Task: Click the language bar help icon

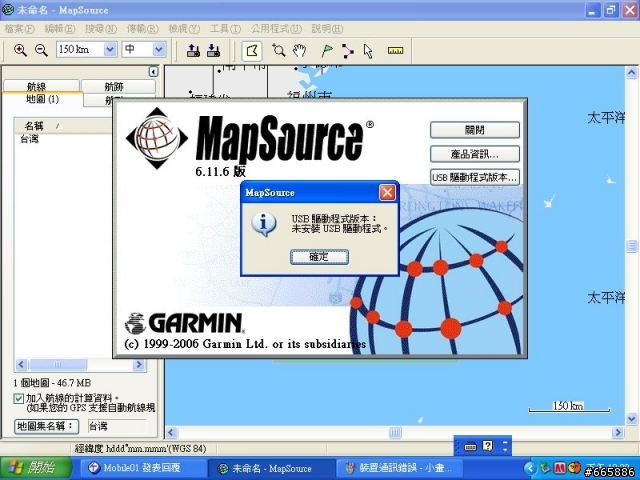Action: tap(488, 446)
